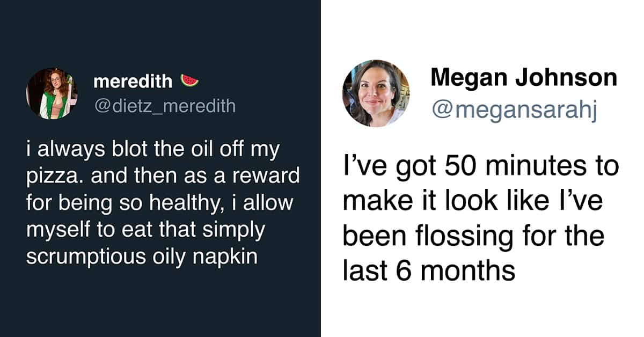The width and height of the screenshot is (644, 337).
Task: Click the Megan Johnson display name
Action: tap(524, 79)
